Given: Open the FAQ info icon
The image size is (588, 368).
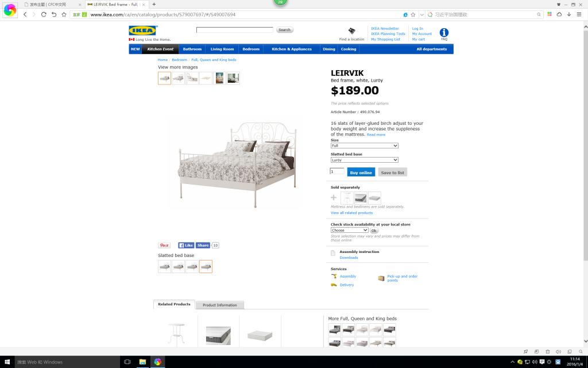Looking at the screenshot, I should coord(444,33).
